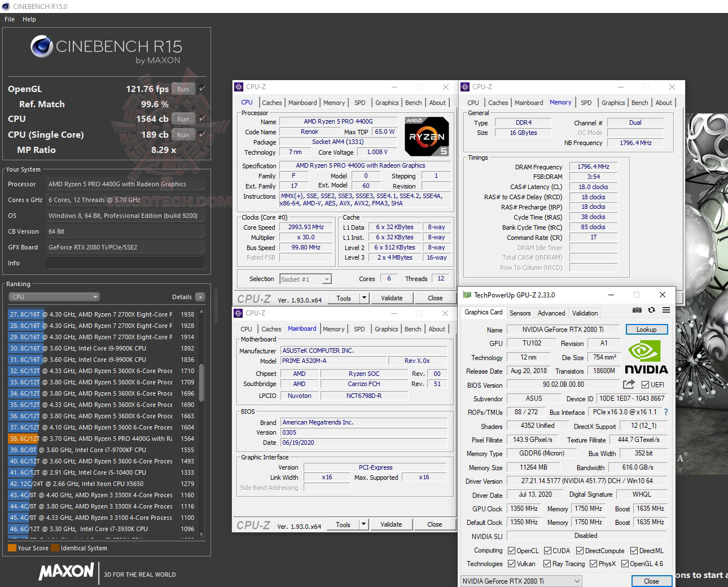Viewport: 728px width, 587px height.
Task: Disable the Ray Tracing checkbox
Action: click(547, 563)
